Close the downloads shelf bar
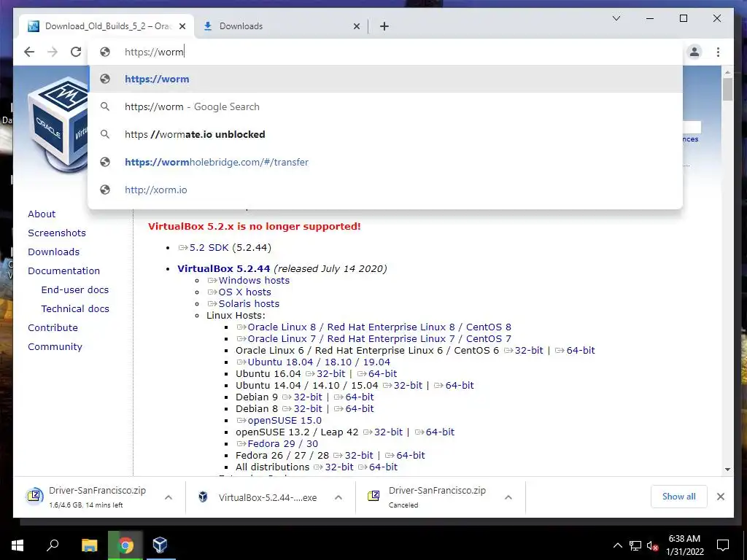 pyautogui.click(x=720, y=497)
